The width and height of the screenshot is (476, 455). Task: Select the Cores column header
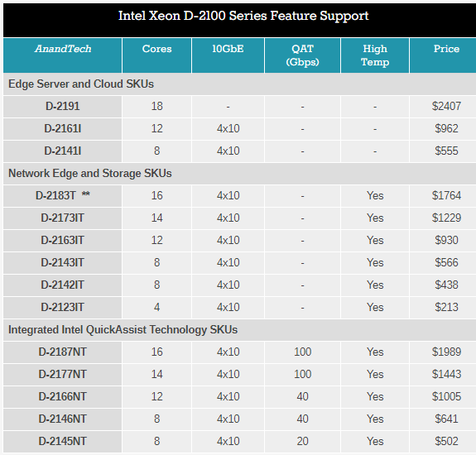coord(156,55)
